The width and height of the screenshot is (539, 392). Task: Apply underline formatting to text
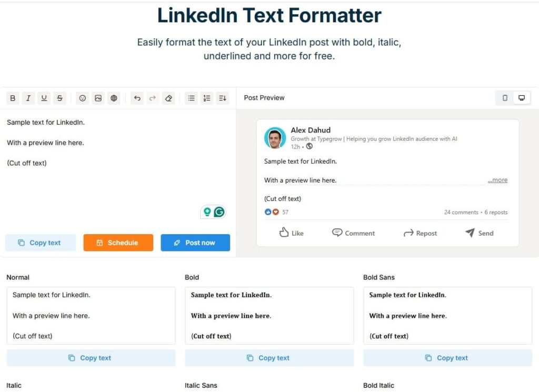coord(44,98)
